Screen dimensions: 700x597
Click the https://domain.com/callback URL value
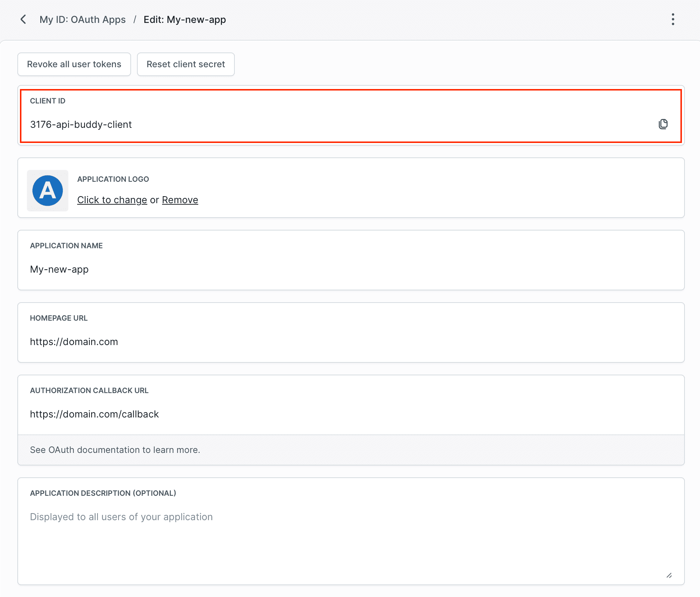pos(94,414)
